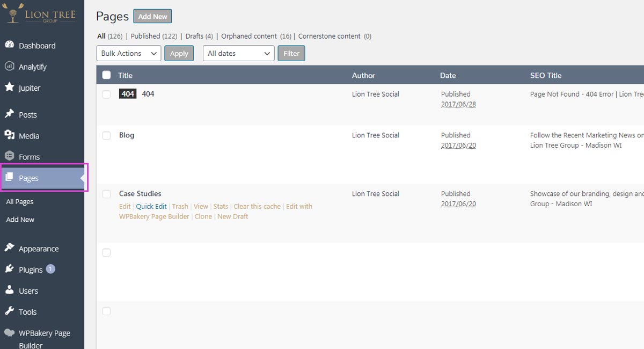Open the All dates filter dropdown
644x349 pixels.
[x=238, y=53]
